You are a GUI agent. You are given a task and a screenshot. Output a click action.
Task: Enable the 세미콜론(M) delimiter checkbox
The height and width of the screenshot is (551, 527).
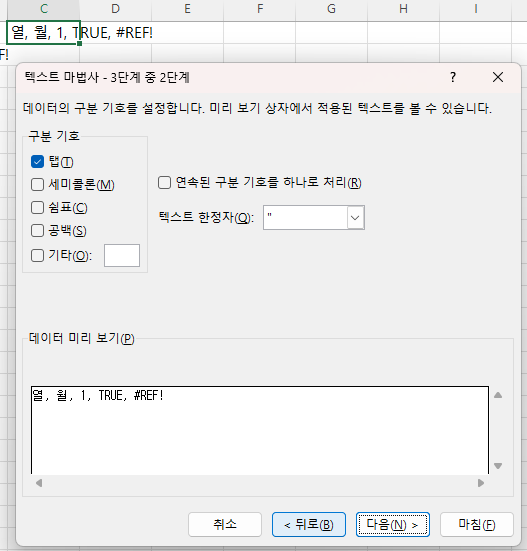37,184
